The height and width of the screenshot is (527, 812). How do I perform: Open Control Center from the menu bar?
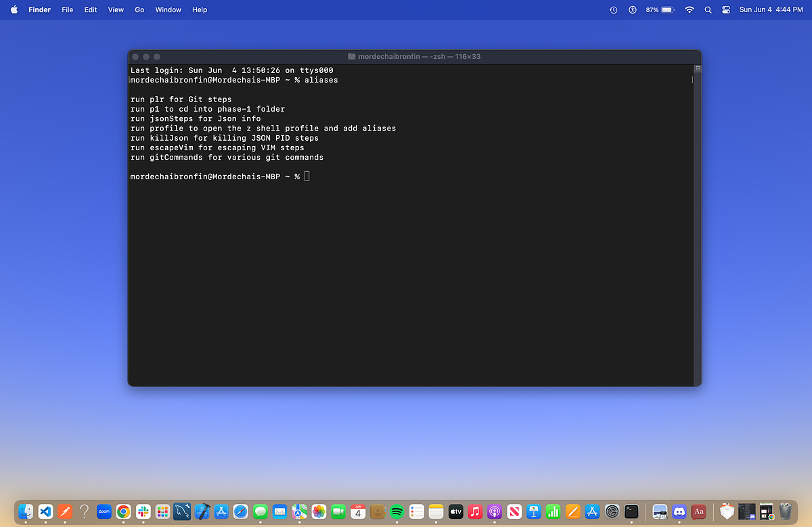click(x=725, y=9)
